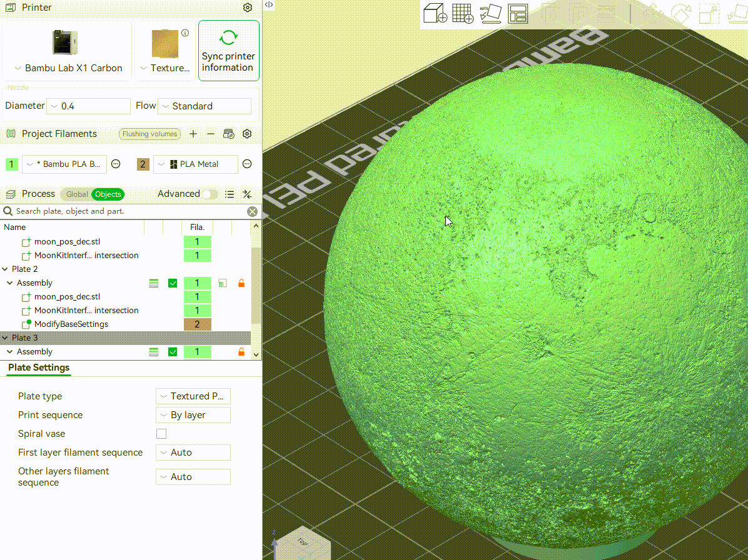Viewport: 748px width, 560px height.
Task: Turn on Advanced mode switch
Action: coord(210,194)
